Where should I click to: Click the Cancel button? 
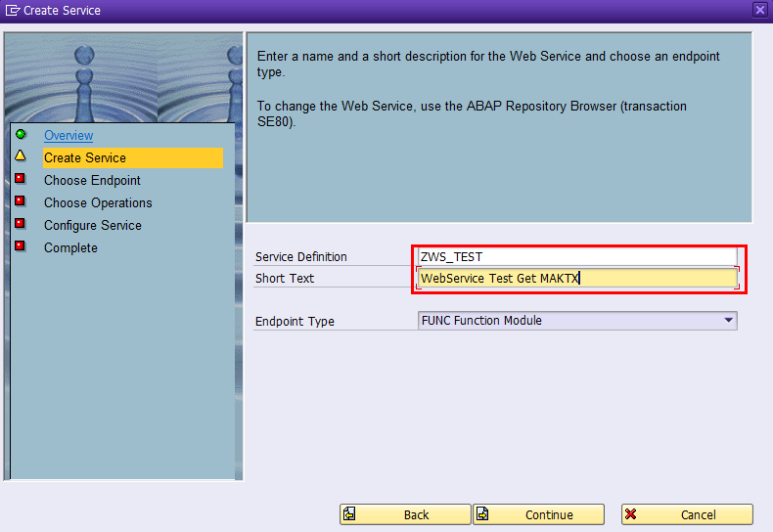tap(687, 514)
